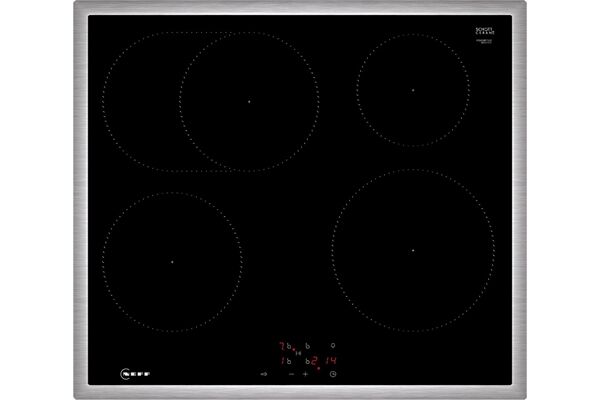Tap the boost 'b' beside the red 1
This screenshot has width=600, height=400.
tap(289, 361)
